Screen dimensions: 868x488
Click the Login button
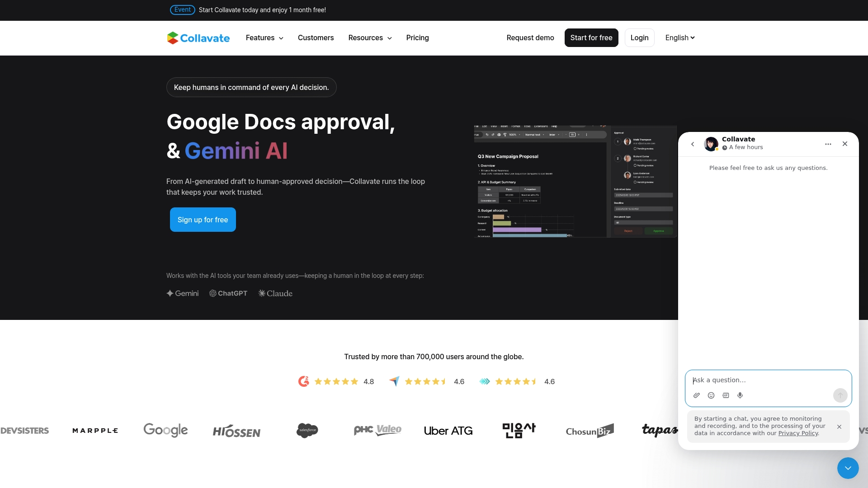639,38
